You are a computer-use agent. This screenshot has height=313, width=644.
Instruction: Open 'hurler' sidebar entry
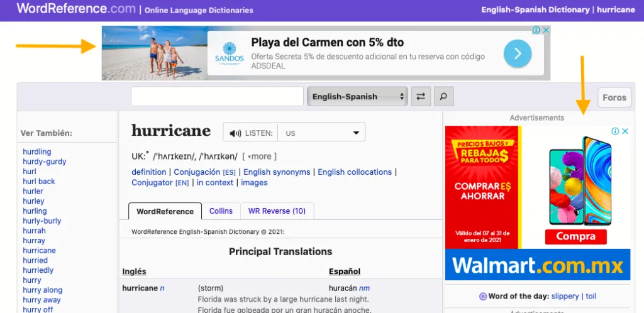[33, 191]
